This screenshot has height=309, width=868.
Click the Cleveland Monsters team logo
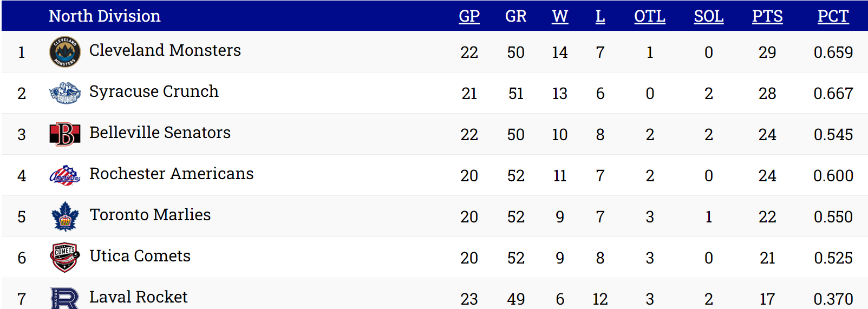point(65,52)
